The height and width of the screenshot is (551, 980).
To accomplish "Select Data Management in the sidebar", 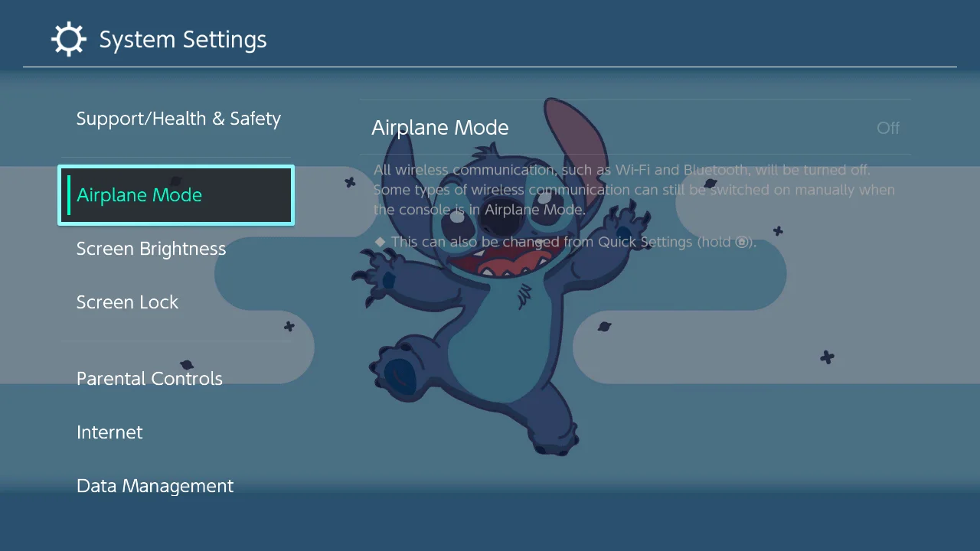I will tap(155, 485).
